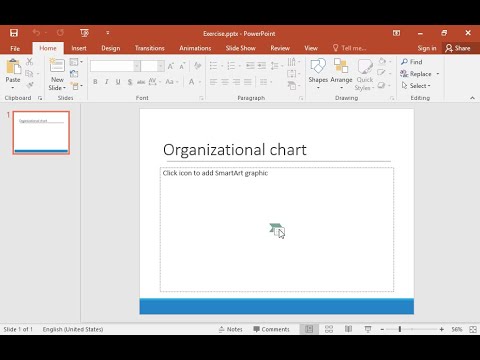Toggle the Comments pane
This screenshot has width=480, height=360.
point(271,329)
